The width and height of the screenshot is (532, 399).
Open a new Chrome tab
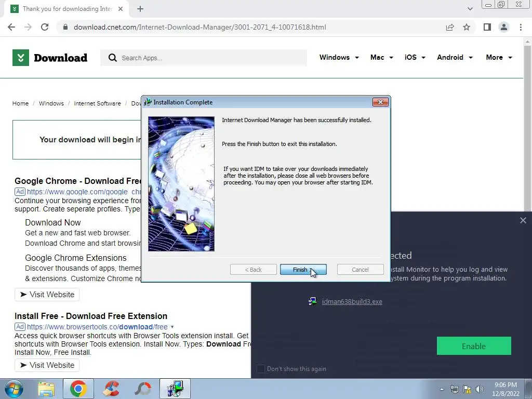coord(140,9)
